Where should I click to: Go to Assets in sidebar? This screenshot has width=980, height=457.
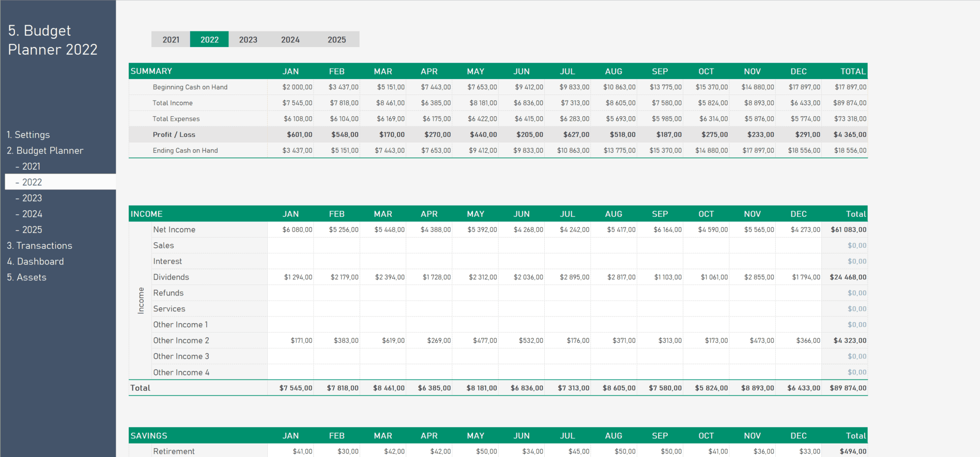click(x=26, y=277)
